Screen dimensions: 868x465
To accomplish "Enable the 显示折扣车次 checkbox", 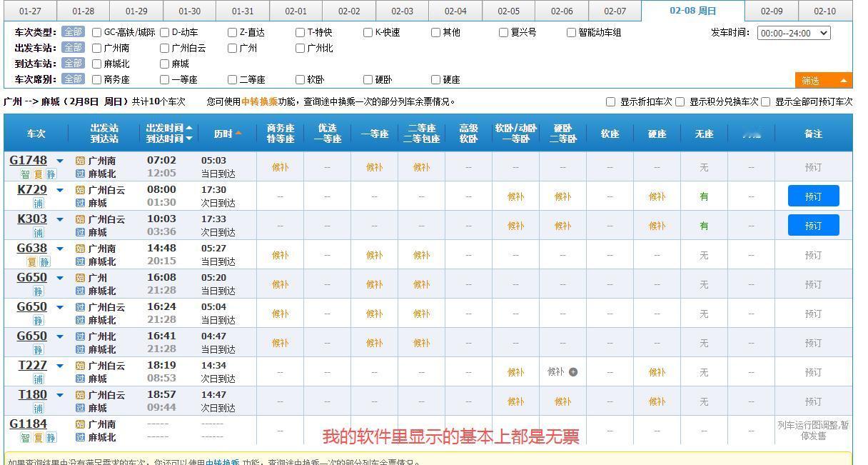I will (611, 101).
